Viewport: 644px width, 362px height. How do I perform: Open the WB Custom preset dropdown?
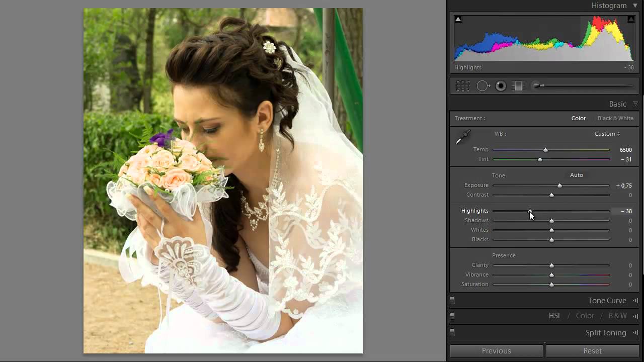[607, 134]
